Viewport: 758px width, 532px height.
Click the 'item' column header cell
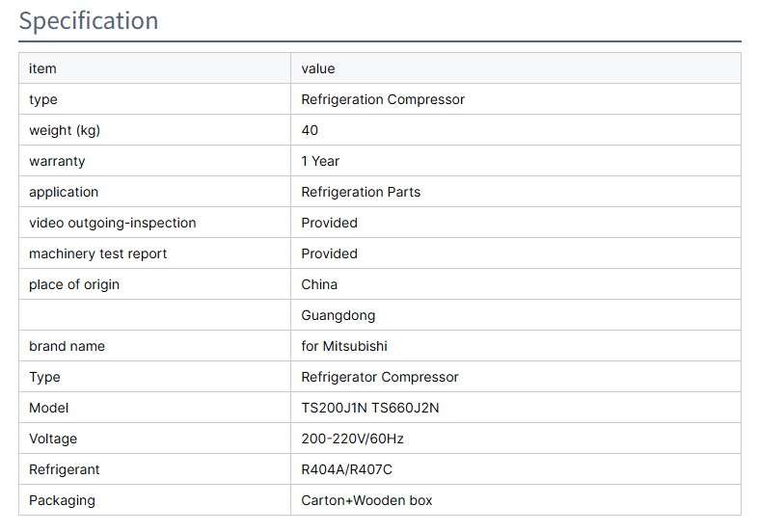pos(42,68)
